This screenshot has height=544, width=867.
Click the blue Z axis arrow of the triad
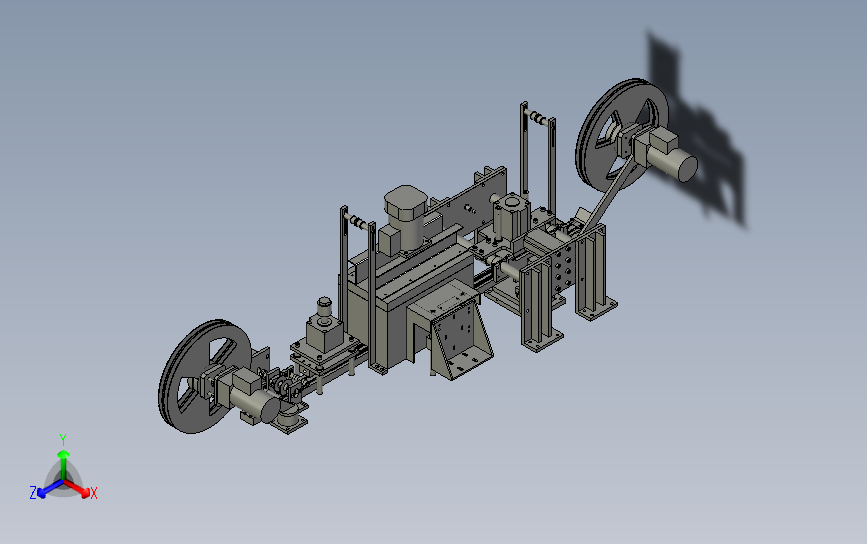[50, 489]
